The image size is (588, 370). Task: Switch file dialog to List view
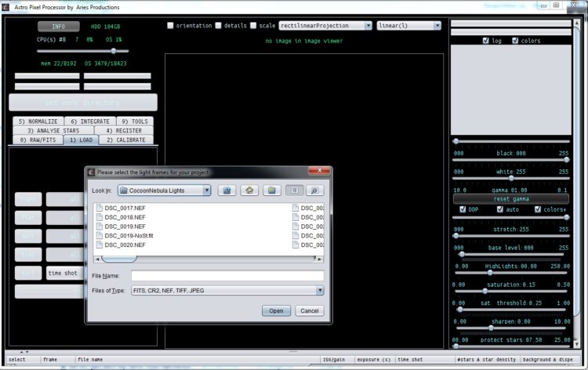[x=294, y=190]
